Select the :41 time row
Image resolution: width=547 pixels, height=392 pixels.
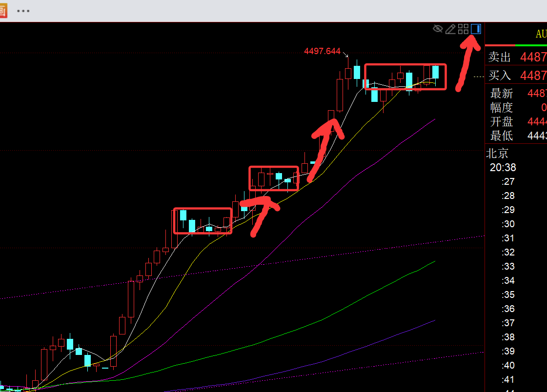click(508, 379)
